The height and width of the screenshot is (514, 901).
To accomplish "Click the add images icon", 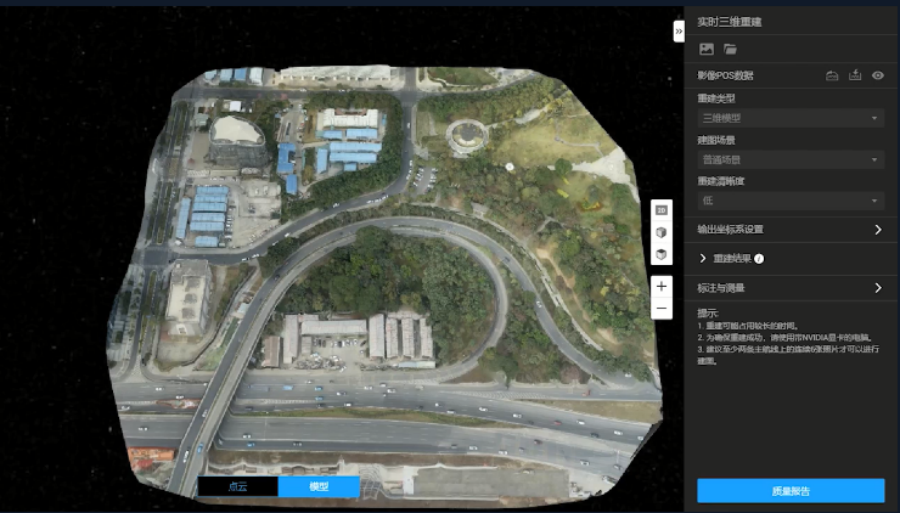I will coord(706,49).
